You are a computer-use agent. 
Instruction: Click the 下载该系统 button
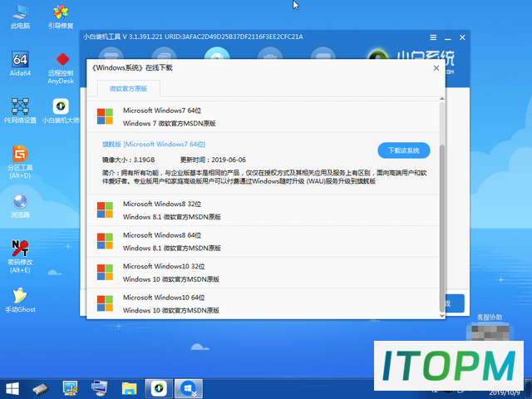(404, 150)
